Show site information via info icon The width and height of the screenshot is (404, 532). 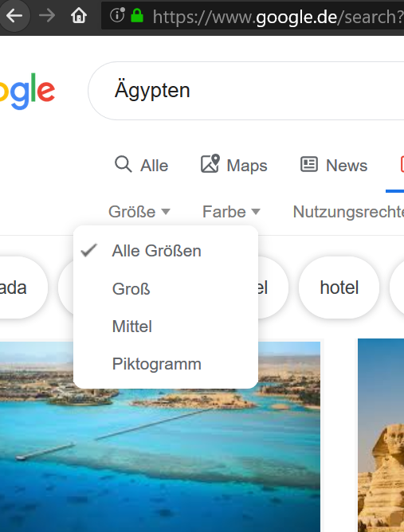coord(117,15)
